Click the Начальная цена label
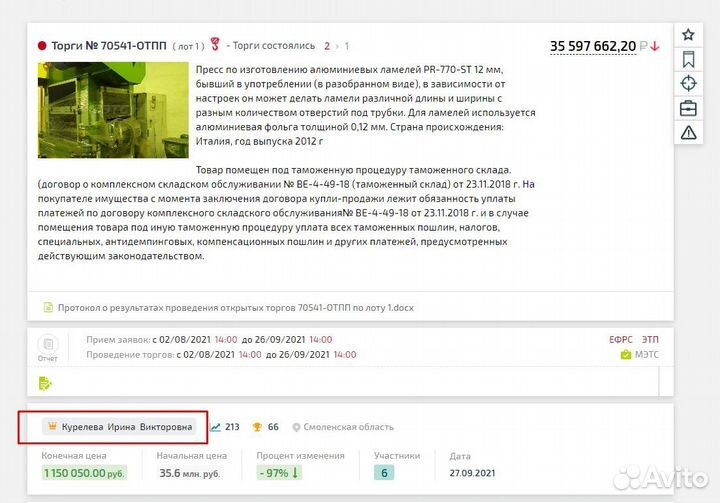This screenshot has height=503, width=720. (191, 456)
